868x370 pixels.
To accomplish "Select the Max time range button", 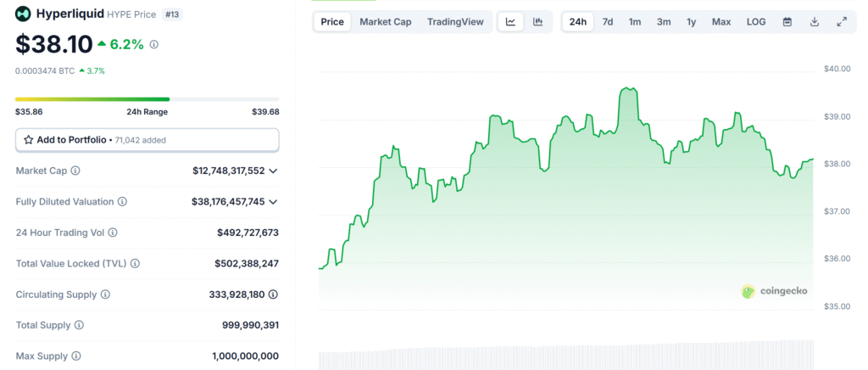I will click(x=721, y=22).
